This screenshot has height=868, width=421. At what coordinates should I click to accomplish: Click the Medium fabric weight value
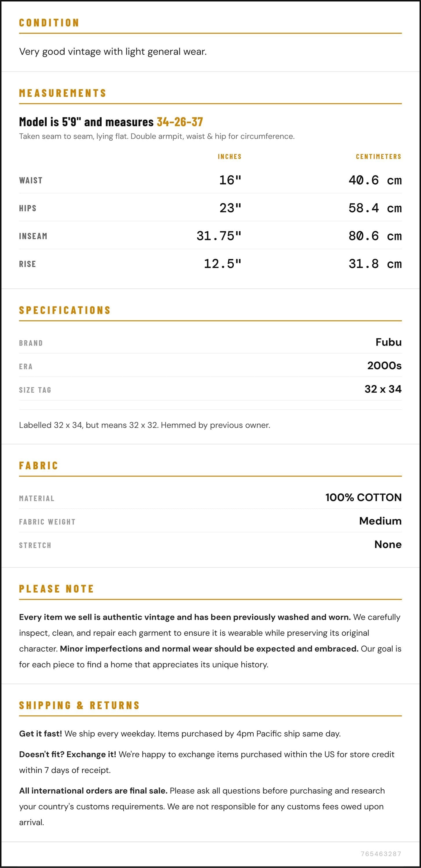point(380,521)
